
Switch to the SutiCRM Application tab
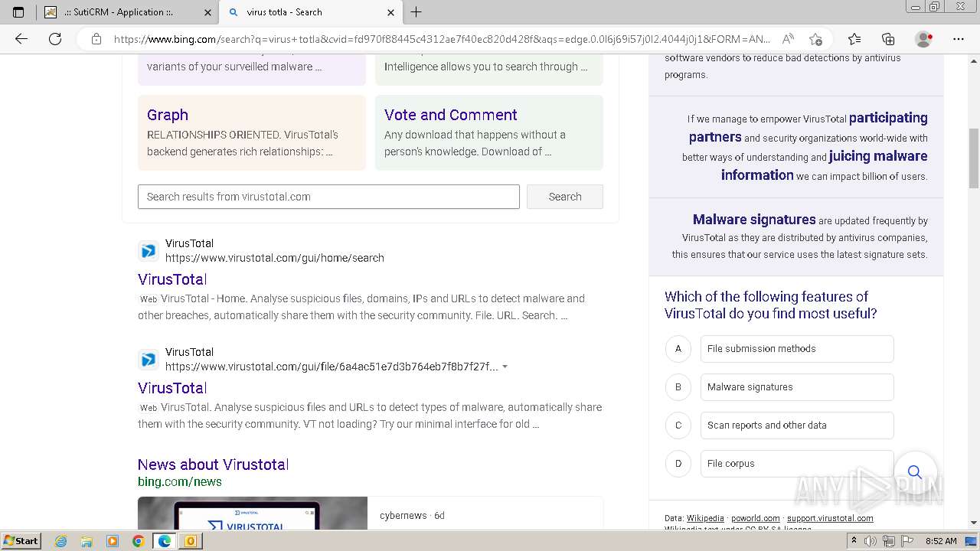(x=128, y=12)
